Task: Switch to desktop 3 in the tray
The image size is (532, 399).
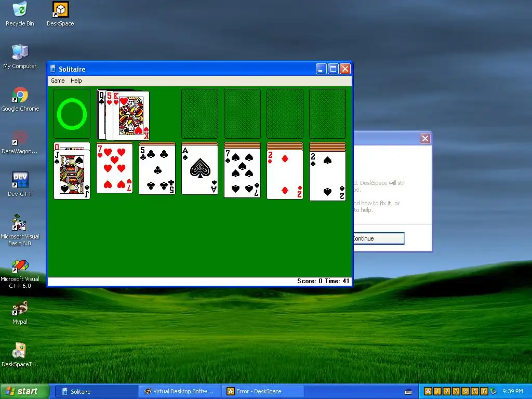Action: click(x=456, y=392)
